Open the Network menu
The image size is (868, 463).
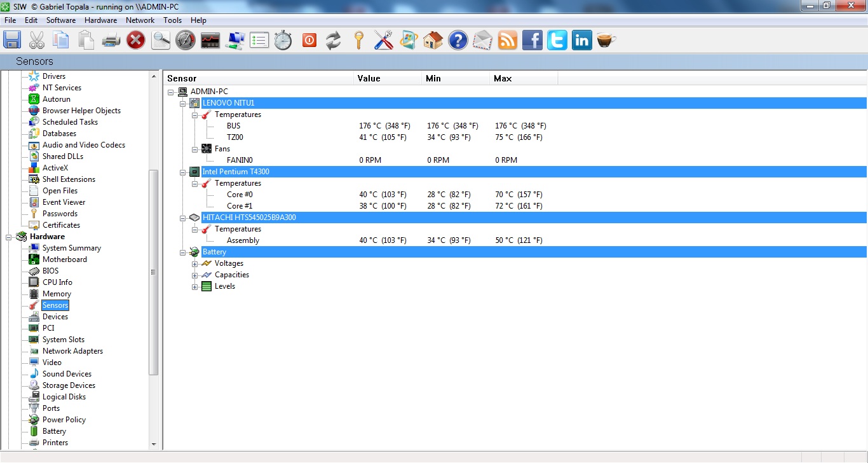[x=140, y=20]
